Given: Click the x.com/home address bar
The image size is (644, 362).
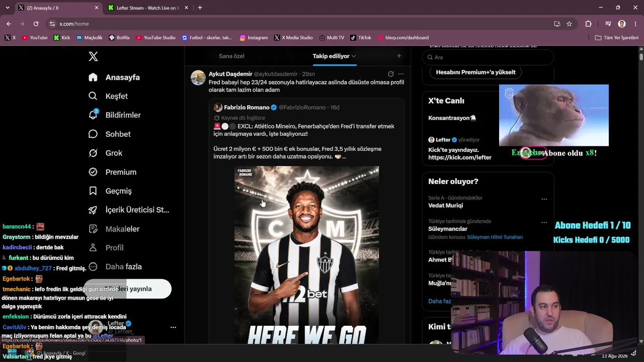Looking at the screenshot, I should (302, 24).
